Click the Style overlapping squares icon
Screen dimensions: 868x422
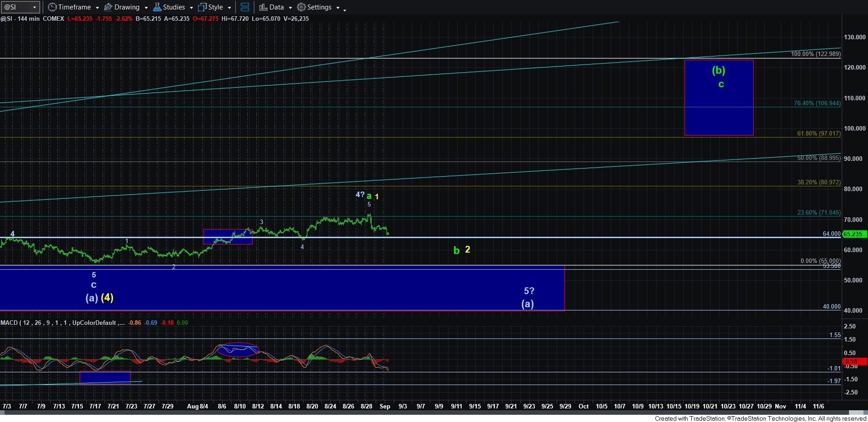[x=202, y=7]
